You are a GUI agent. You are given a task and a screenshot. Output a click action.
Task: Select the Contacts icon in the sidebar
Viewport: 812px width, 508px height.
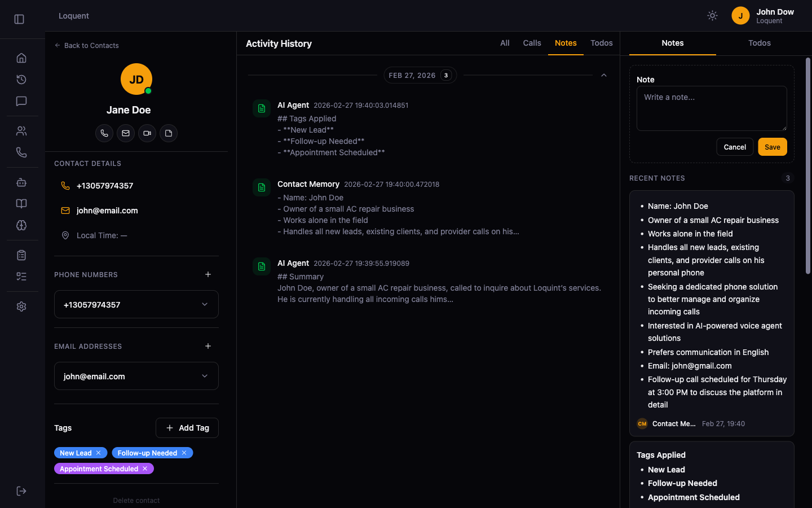pyautogui.click(x=21, y=130)
